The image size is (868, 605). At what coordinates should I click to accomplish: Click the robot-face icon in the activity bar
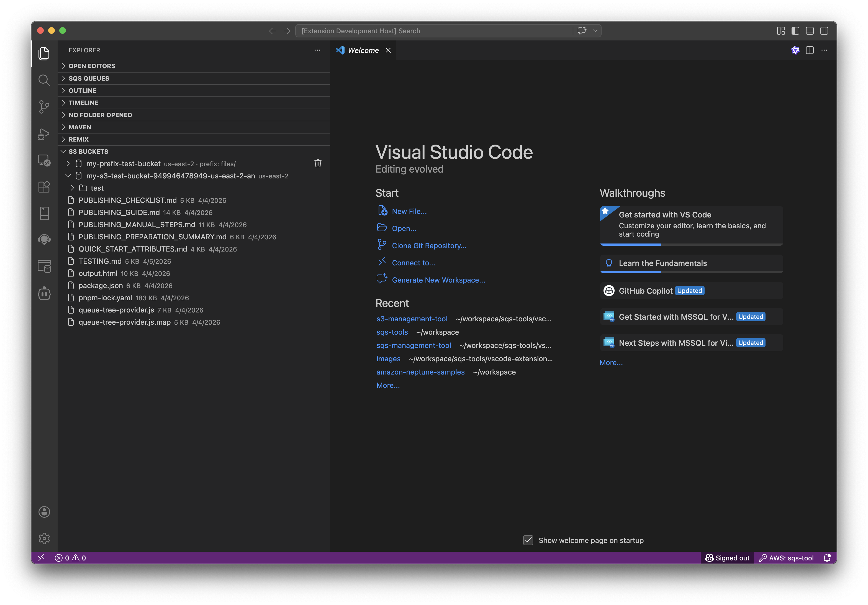click(x=44, y=293)
